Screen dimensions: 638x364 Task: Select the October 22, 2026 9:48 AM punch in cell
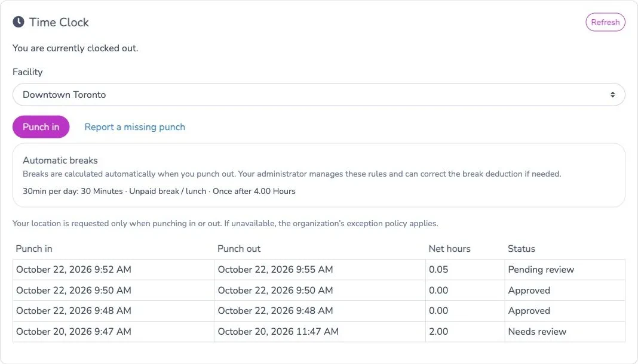click(114, 311)
